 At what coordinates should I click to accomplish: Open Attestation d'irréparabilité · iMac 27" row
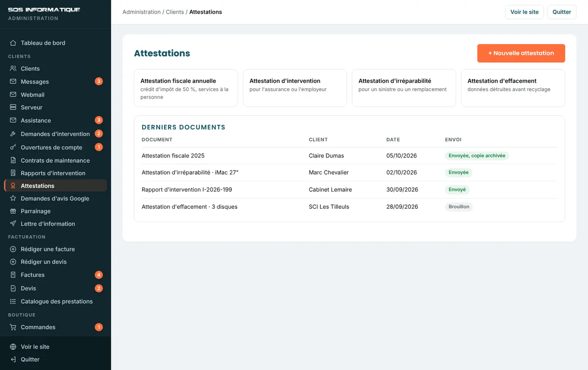[x=349, y=173]
